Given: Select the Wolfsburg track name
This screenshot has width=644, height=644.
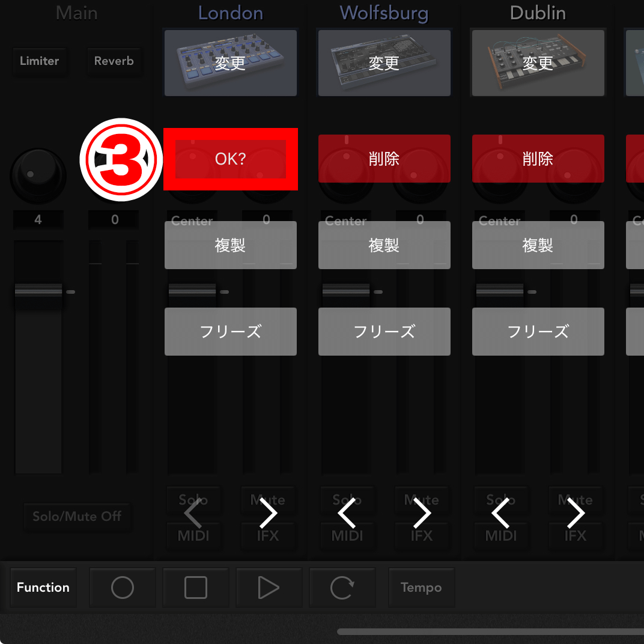Looking at the screenshot, I should pos(384,13).
